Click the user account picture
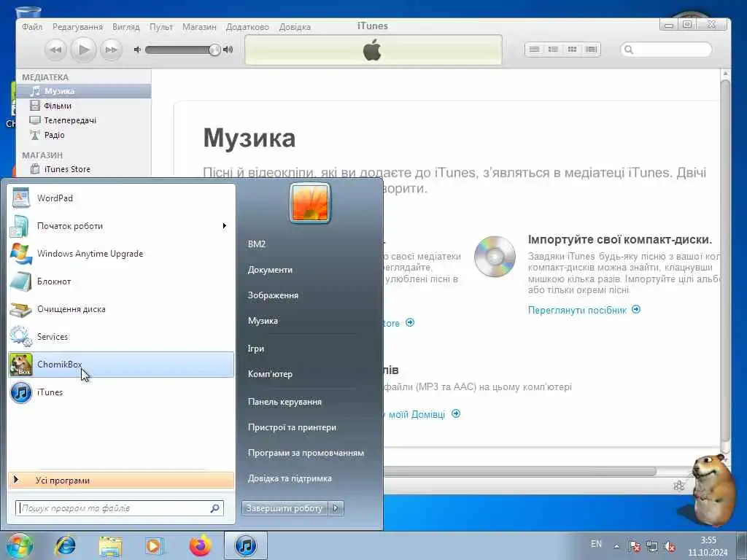Image resolution: width=747 pixels, height=560 pixels. [x=310, y=203]
